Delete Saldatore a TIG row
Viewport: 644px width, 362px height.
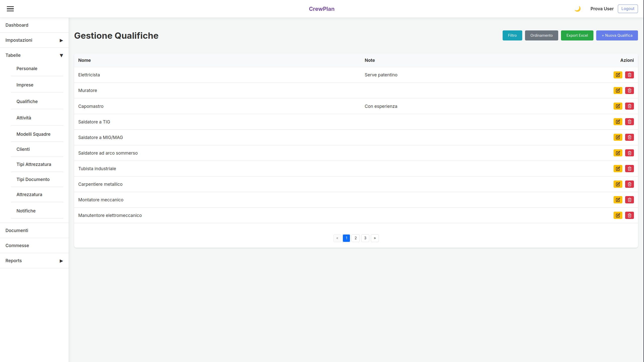point(629,122)
